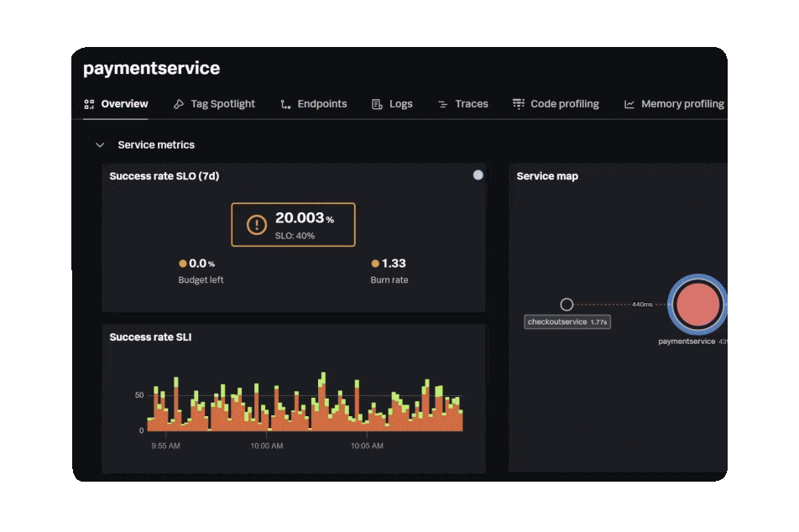The height and width of the screenshot is (532, 799).
Task: Click the Endpoints branch icon
Action: click(x=284, y=103)
